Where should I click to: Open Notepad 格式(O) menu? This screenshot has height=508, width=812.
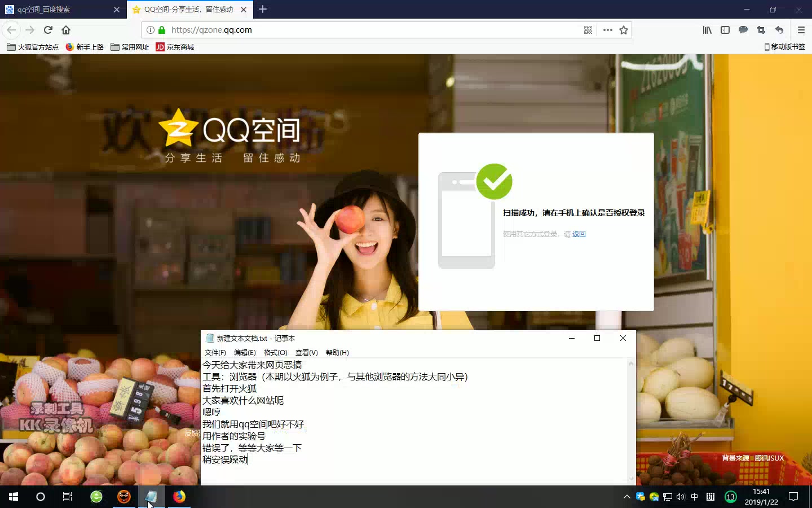pyautogui.click(x=275, y=353)
